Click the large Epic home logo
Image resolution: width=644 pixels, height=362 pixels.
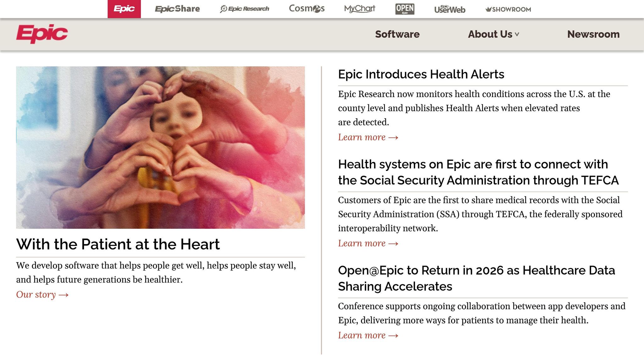click(x=42, y=34)
